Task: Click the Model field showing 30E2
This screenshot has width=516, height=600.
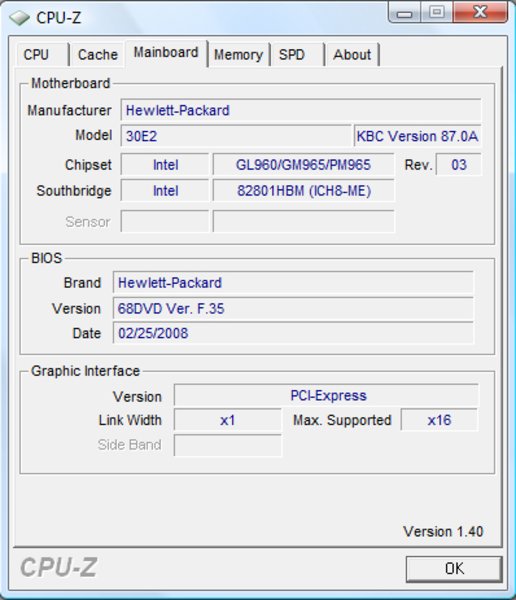Action: click(x=236, y=136)
